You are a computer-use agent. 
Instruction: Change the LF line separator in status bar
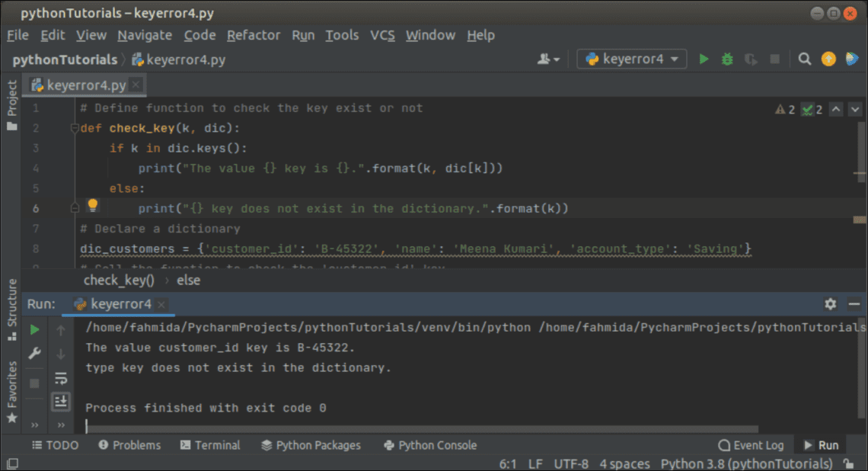535,464
